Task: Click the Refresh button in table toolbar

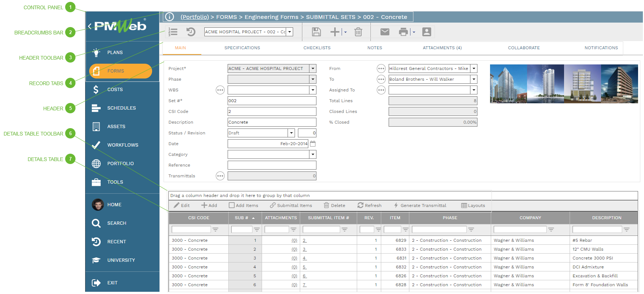Action: pos(369,206)
